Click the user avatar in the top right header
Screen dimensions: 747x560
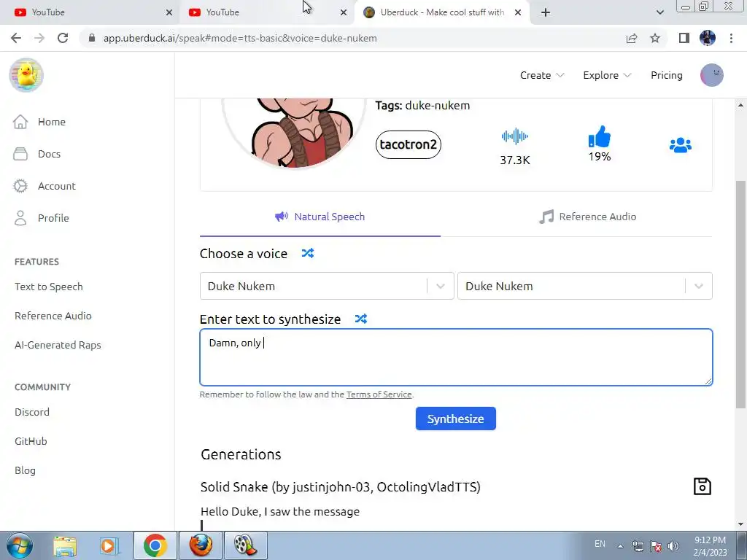pos(712,75)
